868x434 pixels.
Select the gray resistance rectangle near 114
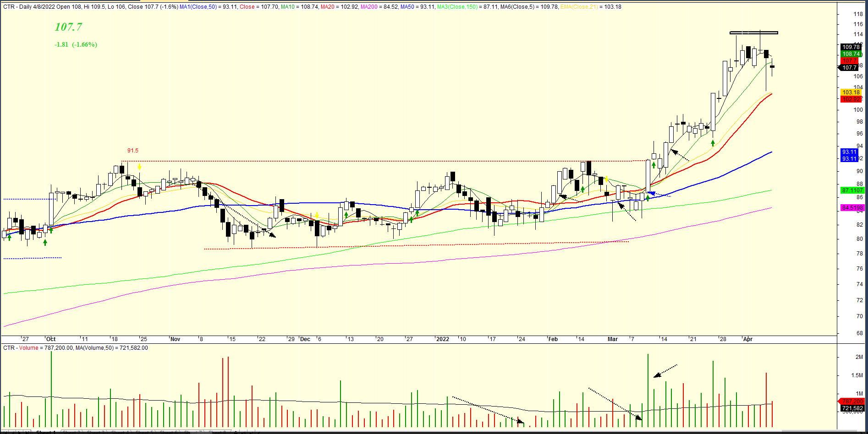753,33
